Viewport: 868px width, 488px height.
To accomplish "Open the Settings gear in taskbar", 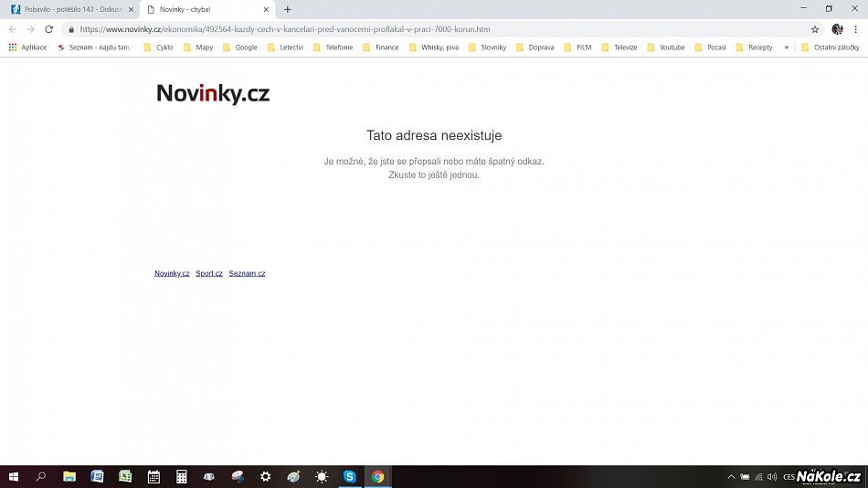I will [x=266, y=476].
